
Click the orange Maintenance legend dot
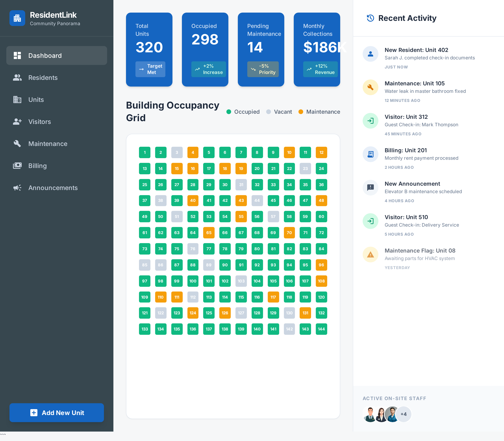click(x=300, y=112)
